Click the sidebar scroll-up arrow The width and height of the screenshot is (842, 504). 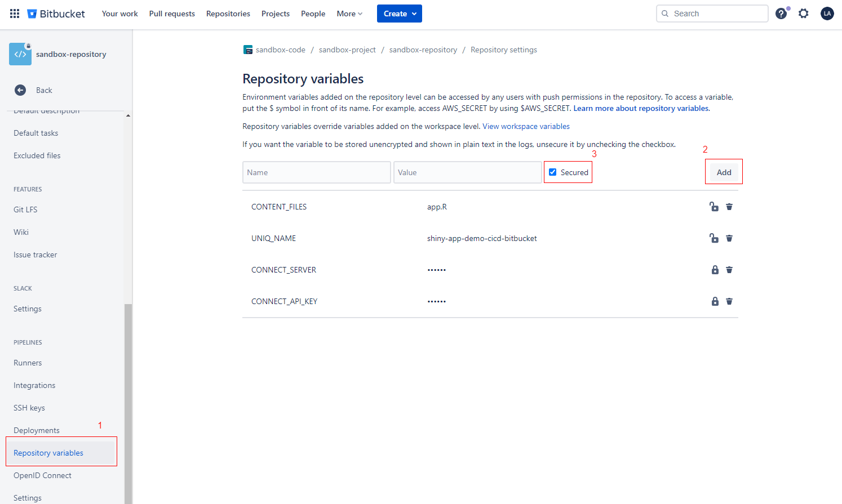(128, 115)
